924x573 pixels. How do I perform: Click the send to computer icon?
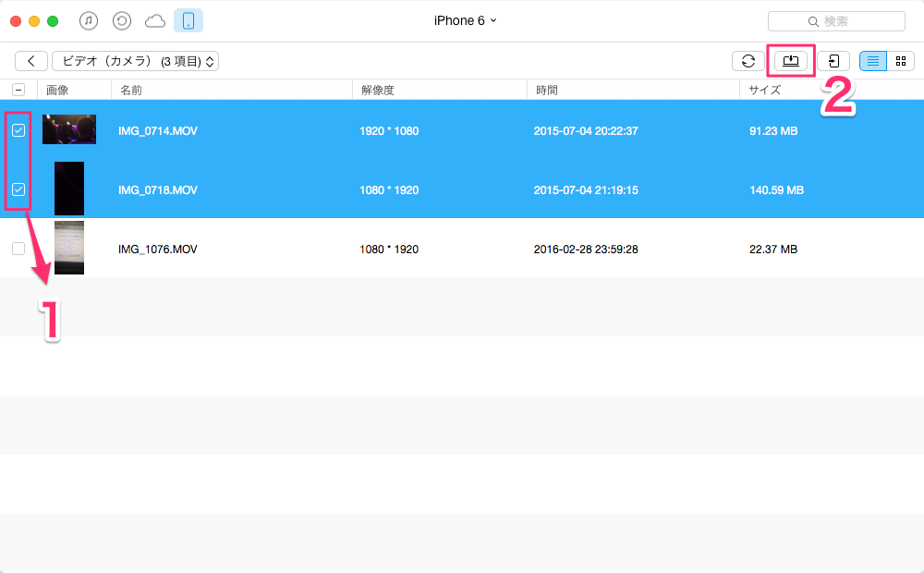[x=791, y=61]
